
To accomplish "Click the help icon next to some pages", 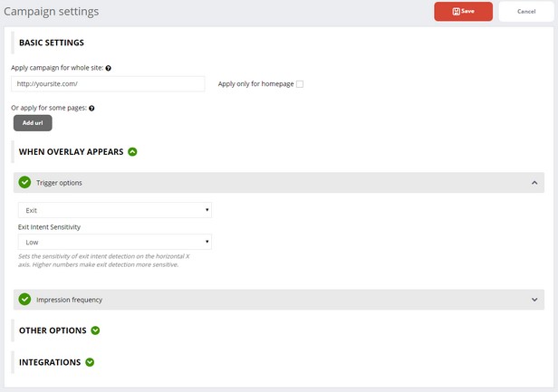I will pyautogui.click(x=91, y=108).
